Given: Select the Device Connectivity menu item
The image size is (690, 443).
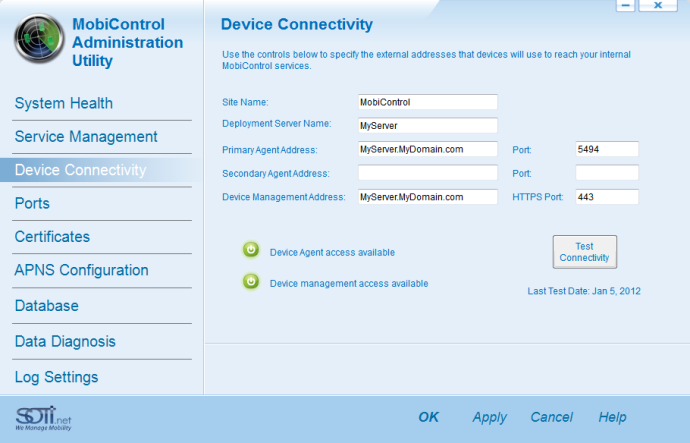Looking at the screenshot, I should tap(81, 170).
